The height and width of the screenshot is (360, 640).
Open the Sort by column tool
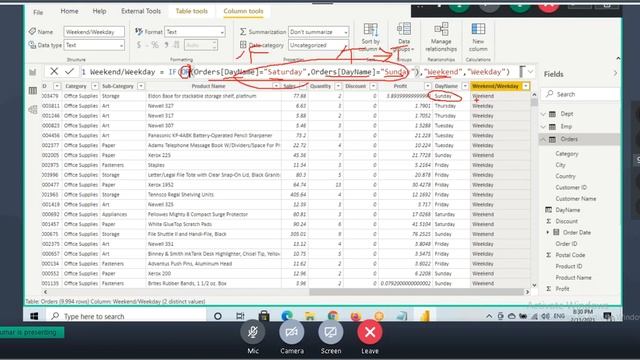click(371, 37)
